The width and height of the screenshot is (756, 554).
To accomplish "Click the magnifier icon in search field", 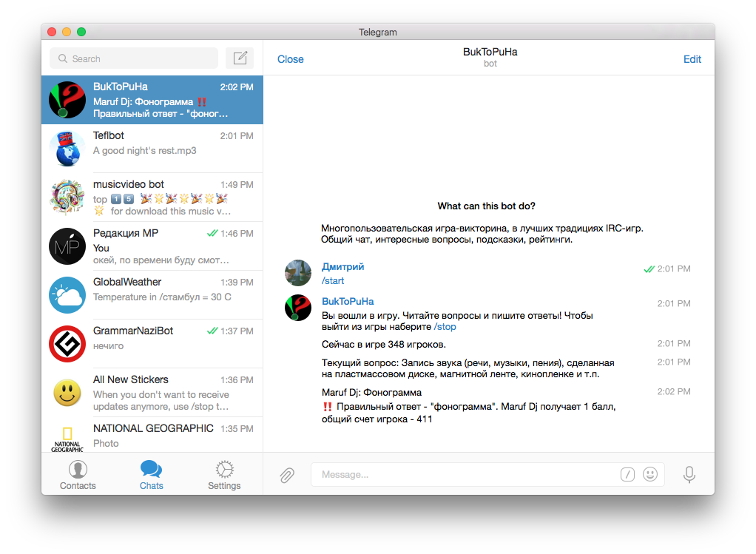I will [x=63, y=58].
